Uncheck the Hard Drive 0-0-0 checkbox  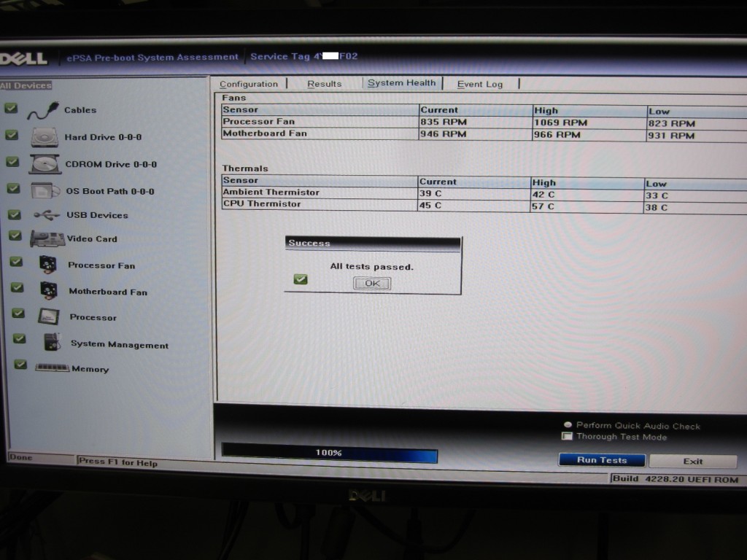[12, 135]
